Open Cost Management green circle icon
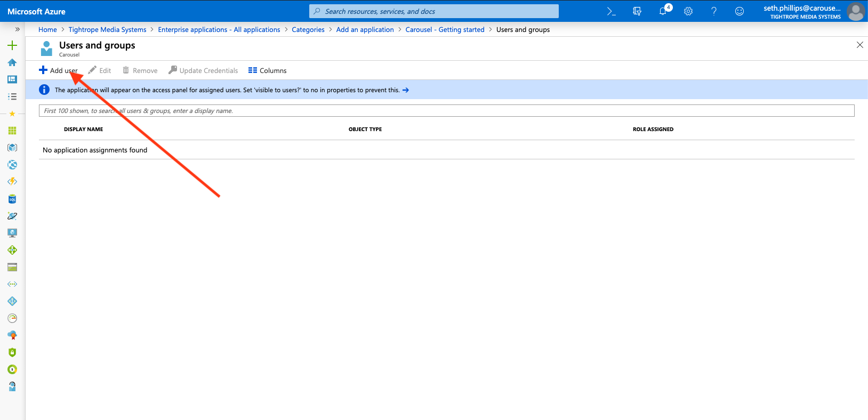The width and height of the screenshot is (868, 420). click(12, 369)
